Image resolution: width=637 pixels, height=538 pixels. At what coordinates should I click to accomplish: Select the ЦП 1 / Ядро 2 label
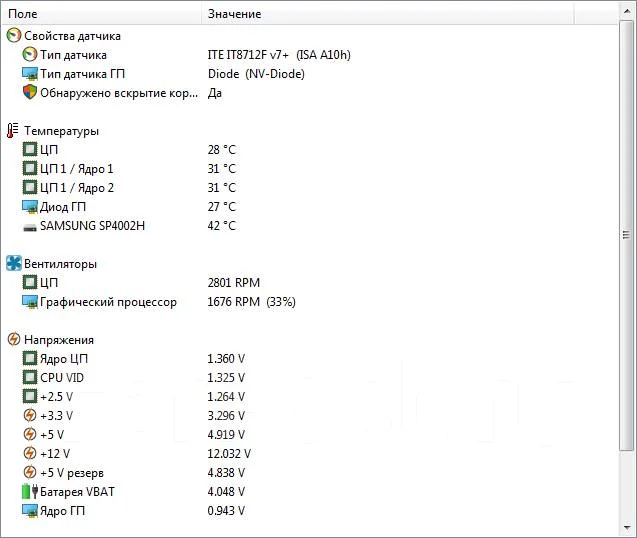[77, 188]
